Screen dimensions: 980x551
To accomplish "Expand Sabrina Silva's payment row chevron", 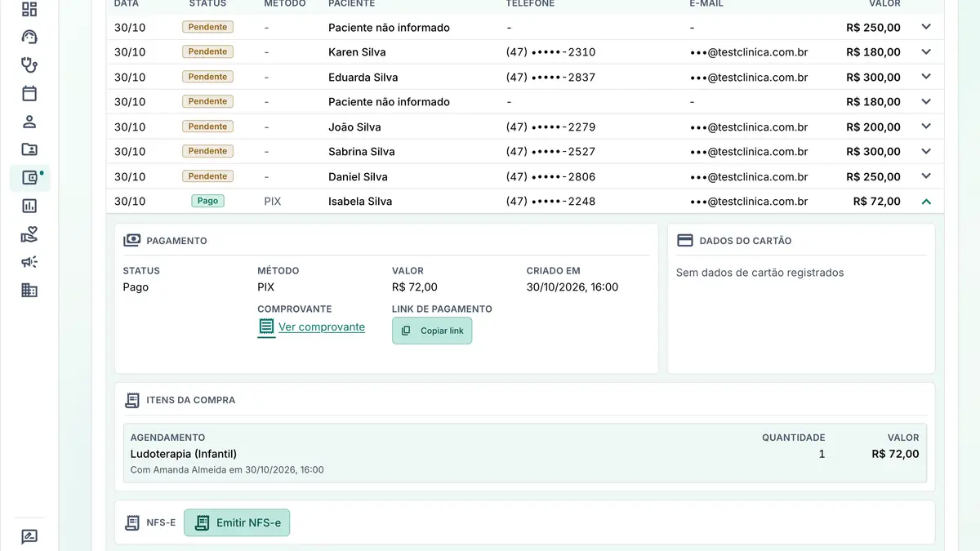I will (x=926, y=151).
